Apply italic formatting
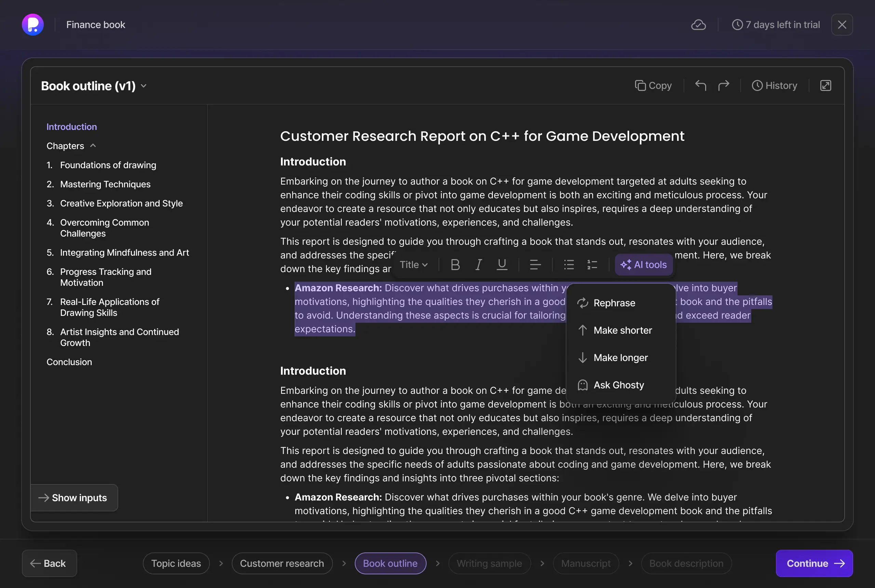 coord(479,265)
